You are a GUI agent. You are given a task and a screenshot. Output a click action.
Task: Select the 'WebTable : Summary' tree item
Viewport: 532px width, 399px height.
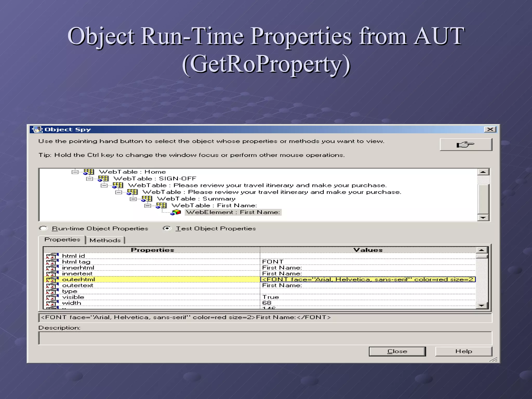pos(196,199)
